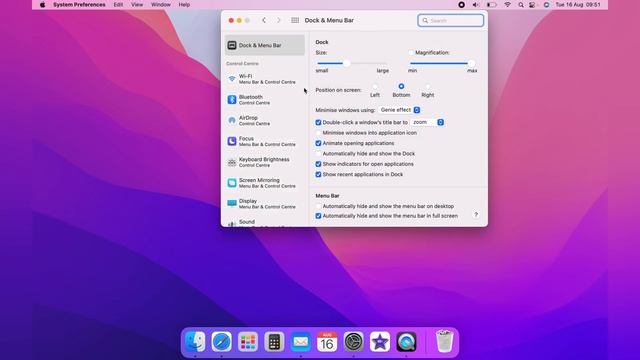Toggle auto-hide menu bar in full screen
The width and height of the screenshot is (640, 360).
pos(318,216)
